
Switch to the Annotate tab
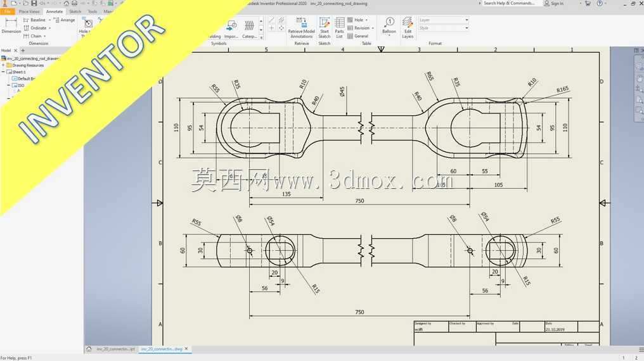pos(55,11)
